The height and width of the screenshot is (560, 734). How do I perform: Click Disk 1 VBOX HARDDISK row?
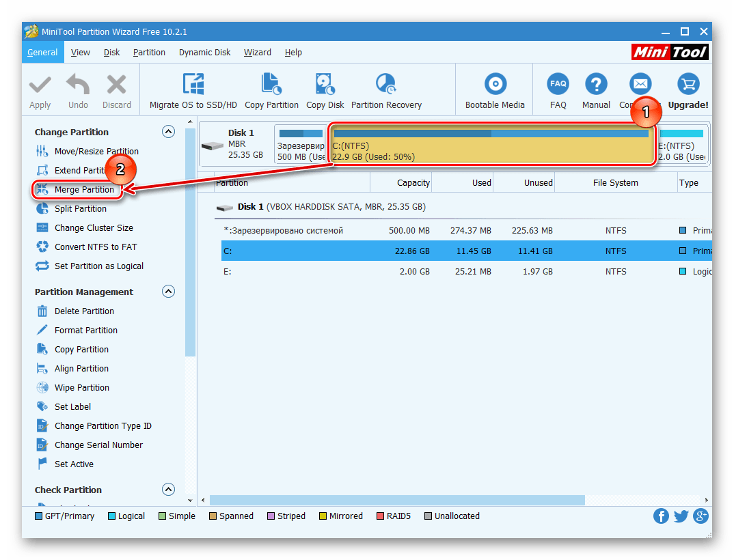coord(331,207)
